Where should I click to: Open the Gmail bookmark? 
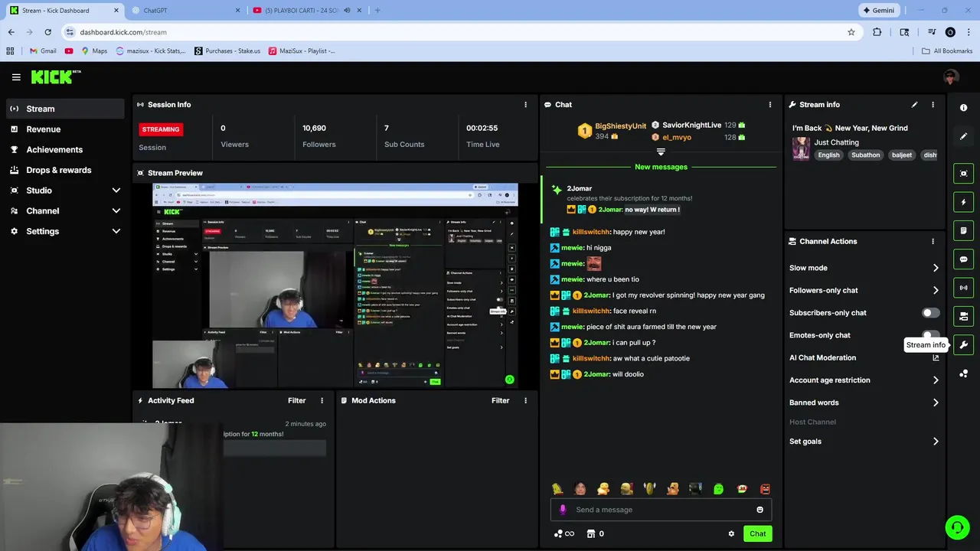pyautogui.click(x=43, y=51)
